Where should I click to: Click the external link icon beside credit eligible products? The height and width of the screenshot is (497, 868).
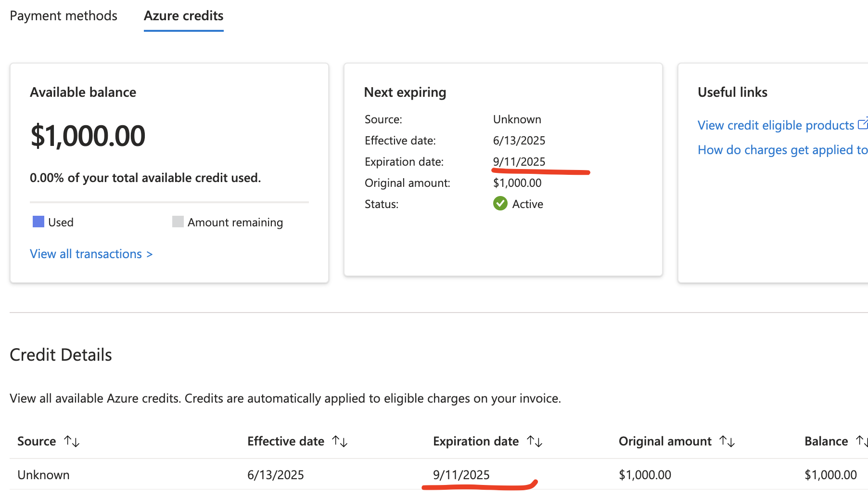(863, 124)
